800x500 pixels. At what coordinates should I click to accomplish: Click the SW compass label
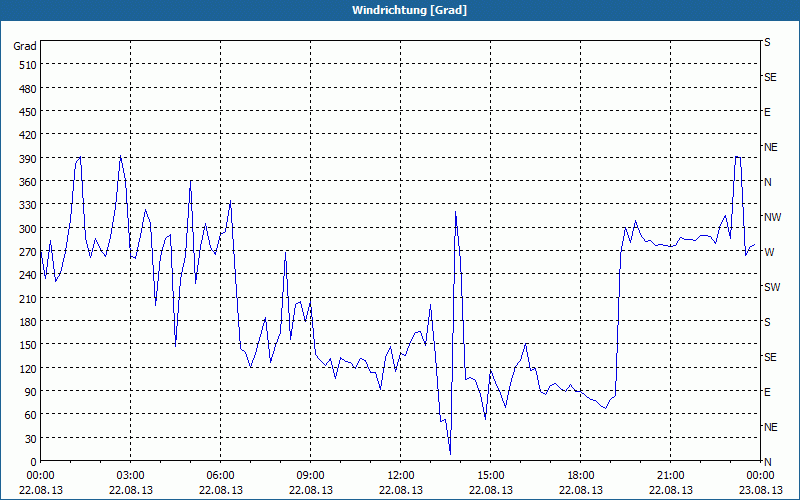coord(772,287)
